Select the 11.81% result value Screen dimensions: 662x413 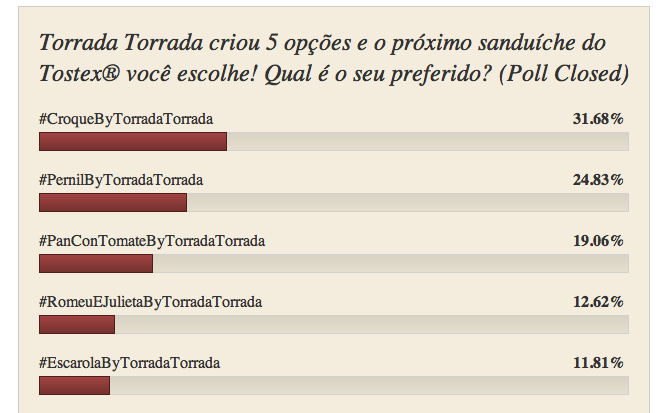(598, 362)
